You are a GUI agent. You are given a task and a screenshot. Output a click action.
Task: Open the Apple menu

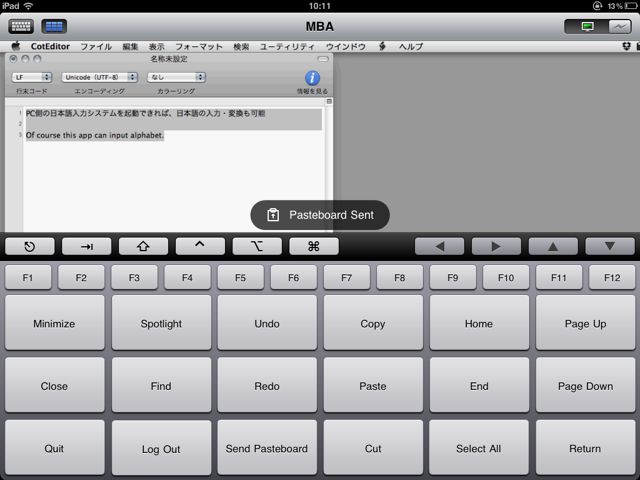pos(16,46)
